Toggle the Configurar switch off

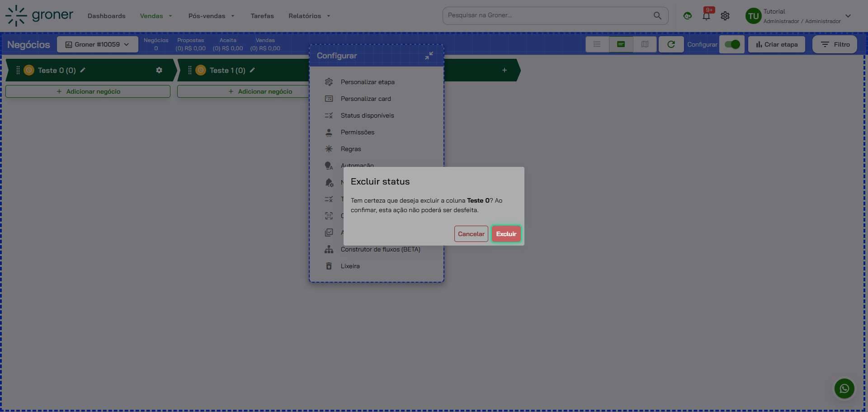[731, 44]
